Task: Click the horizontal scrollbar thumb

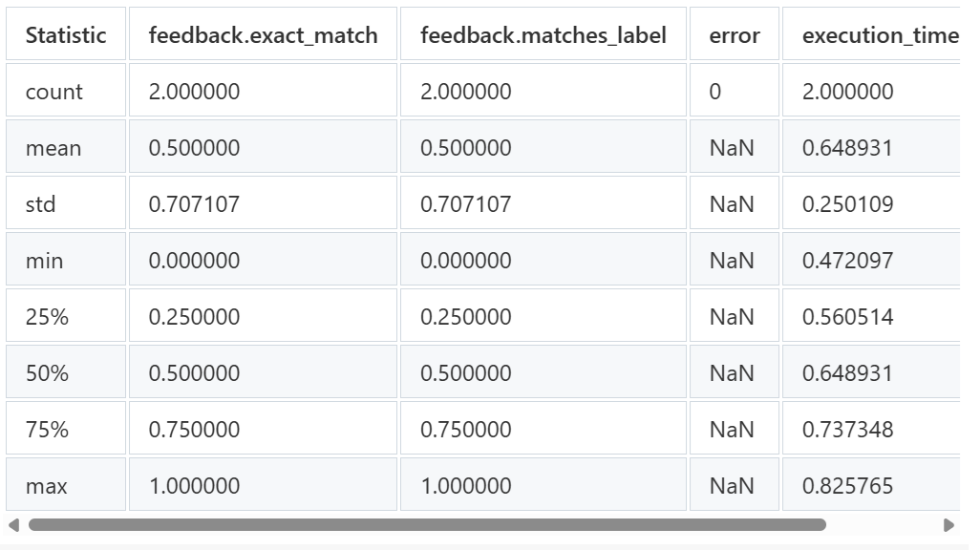Action: point(428,525)
